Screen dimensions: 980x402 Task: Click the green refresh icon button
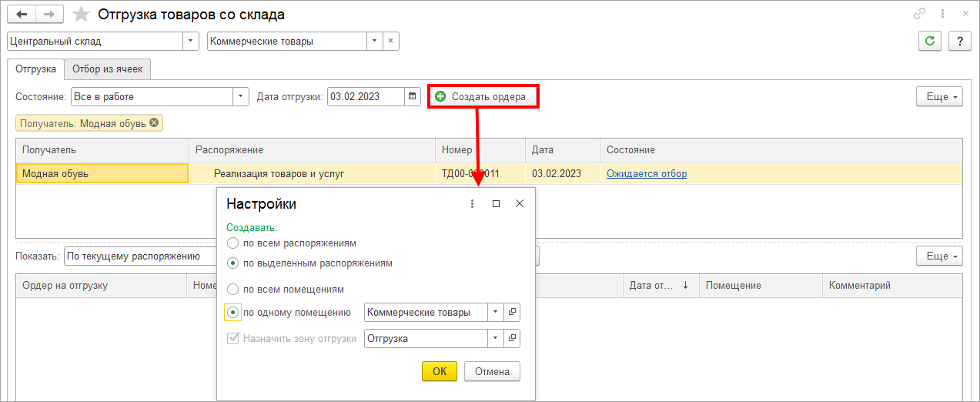click(x=930, y=42)
